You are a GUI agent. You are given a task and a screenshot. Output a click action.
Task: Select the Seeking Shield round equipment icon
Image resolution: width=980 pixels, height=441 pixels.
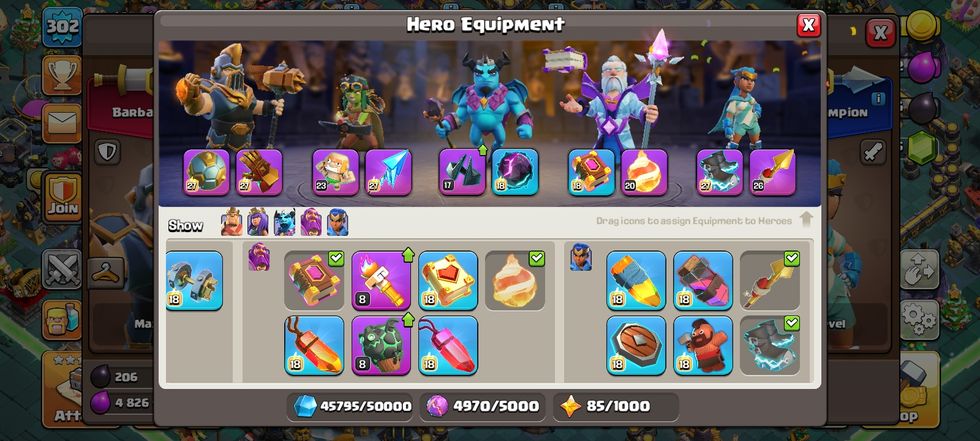(636, 345)
